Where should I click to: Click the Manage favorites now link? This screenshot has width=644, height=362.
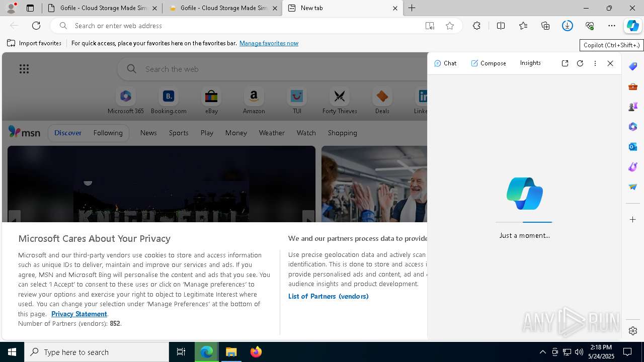pyautogui.click(x=269, y=43)
